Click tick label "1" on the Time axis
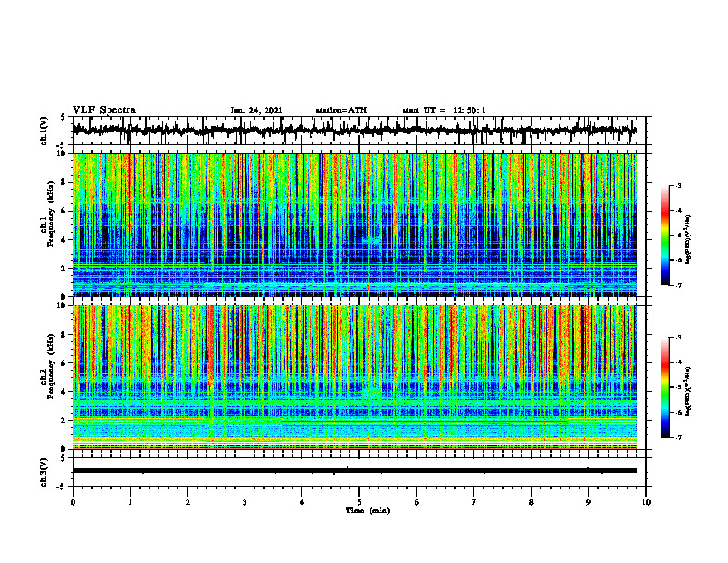This screenshot has height=563, width=728. coord(130,502)
